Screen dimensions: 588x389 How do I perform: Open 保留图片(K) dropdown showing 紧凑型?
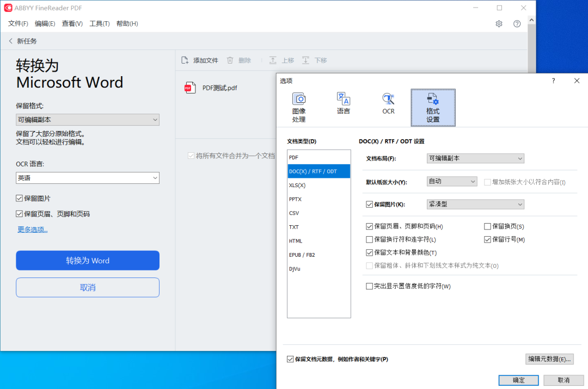pos(475,204)
